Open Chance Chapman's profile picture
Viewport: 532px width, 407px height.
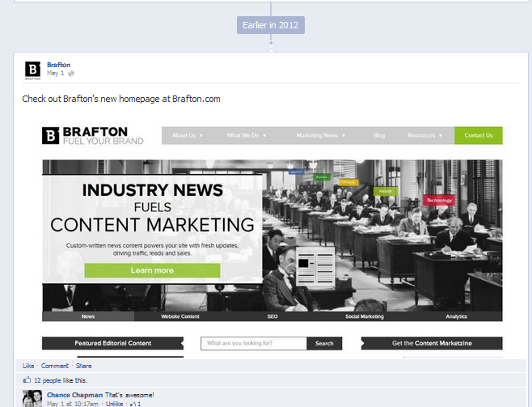click(x=32, y=398)
